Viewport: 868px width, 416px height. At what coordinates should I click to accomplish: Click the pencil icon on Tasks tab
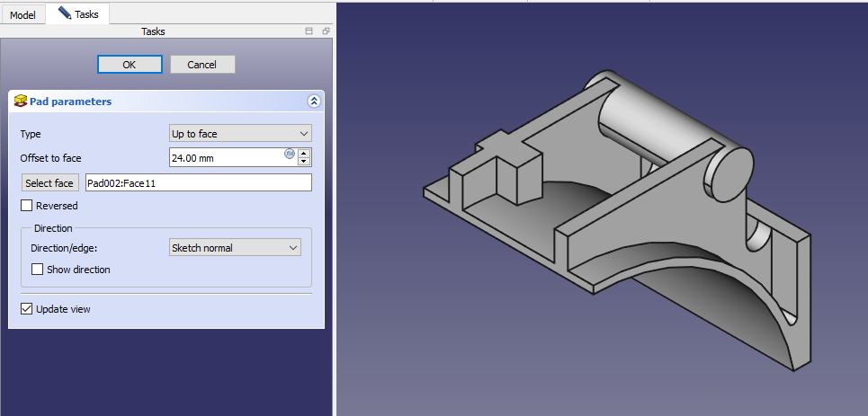point(64,13)
